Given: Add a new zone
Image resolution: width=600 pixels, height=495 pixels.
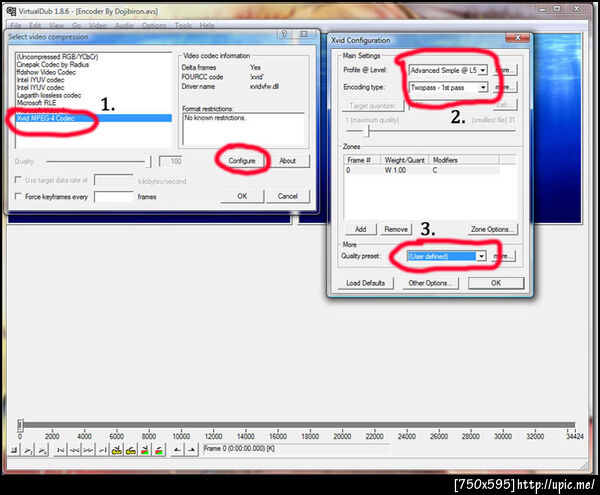Looking at the screenshot, I should coord(360,229).
